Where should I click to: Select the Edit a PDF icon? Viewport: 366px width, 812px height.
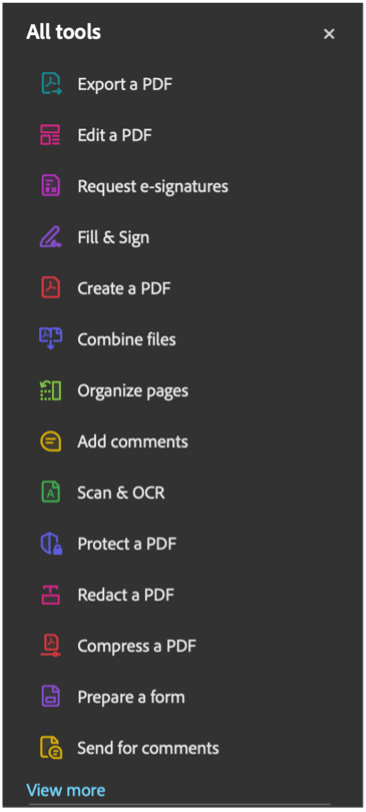(x=51, y=135)
